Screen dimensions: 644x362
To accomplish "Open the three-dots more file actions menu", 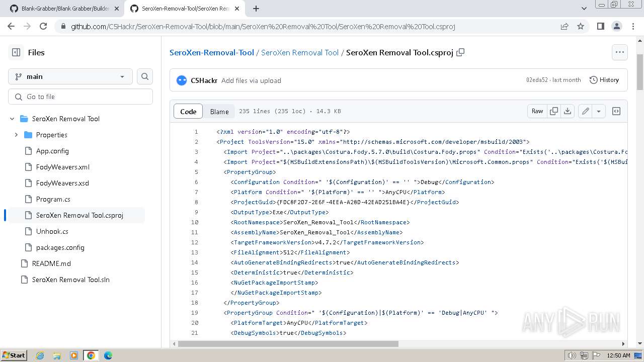I will click(619, 52).
